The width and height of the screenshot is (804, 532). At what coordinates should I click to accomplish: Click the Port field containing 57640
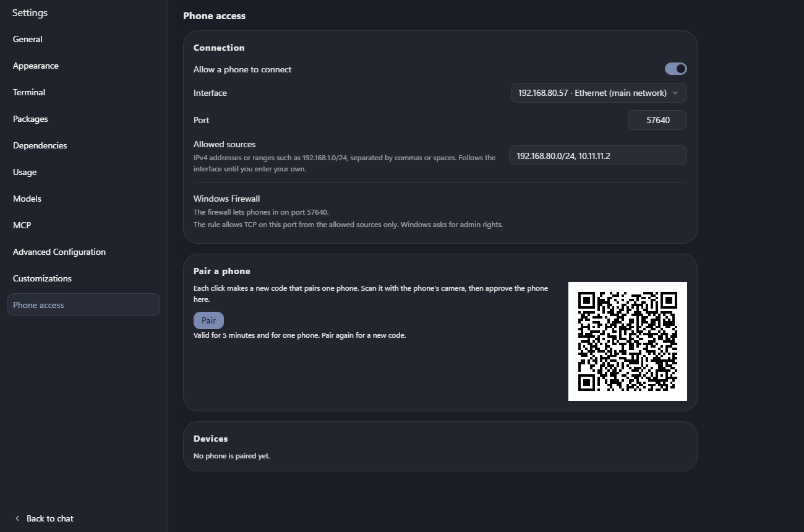pos(657,120)
